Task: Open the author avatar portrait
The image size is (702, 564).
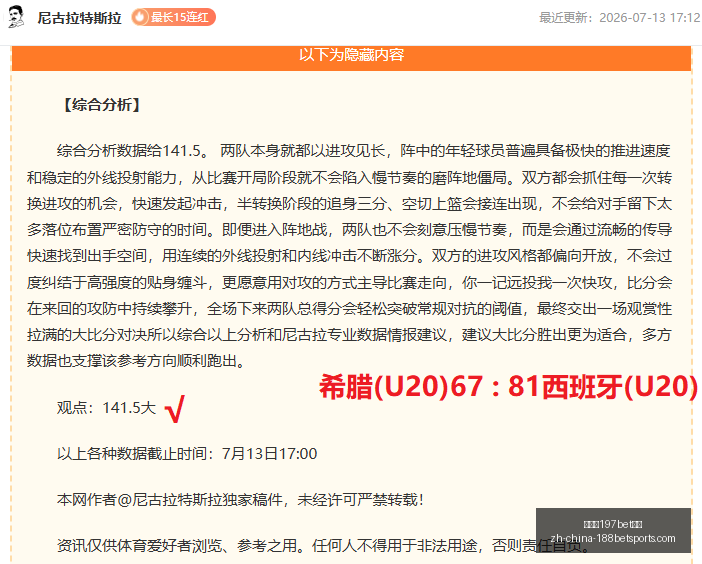Action: click(15, 17)
